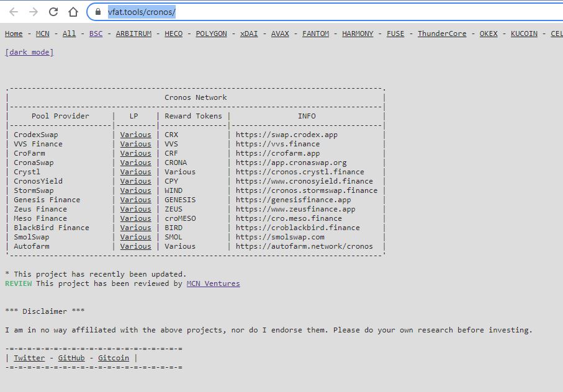Switch to the ARBITRUM network link
Image resolution: width=563 pixels, height=392 pixels.
[x=133, y=33]
